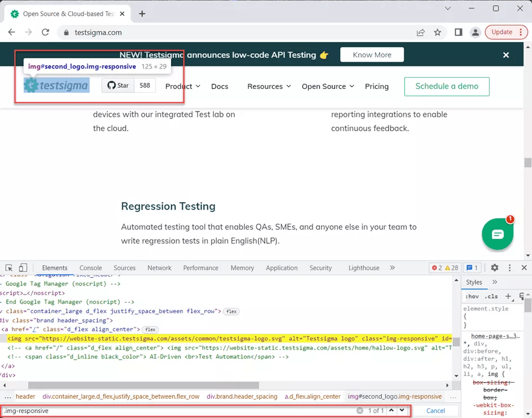
Task: Switch to the Sources tab
Action: click(125, 268)
